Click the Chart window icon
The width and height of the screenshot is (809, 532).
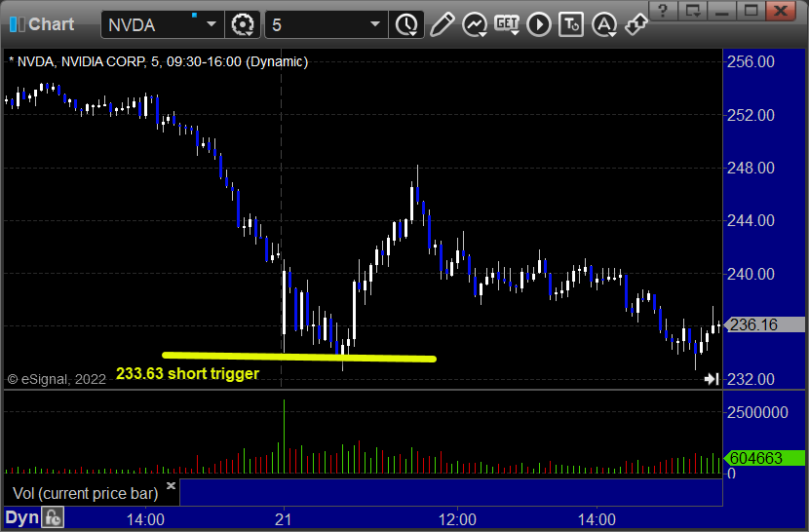click(17, 24)
